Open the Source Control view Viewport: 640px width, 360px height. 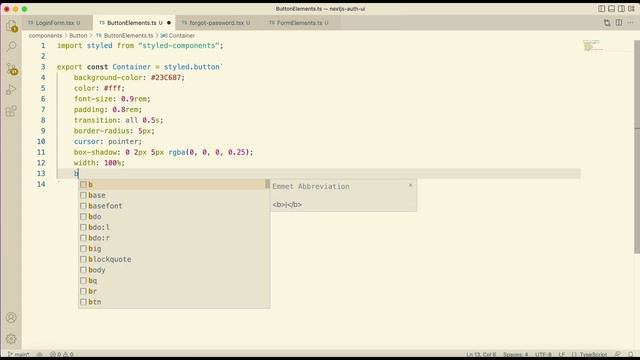click(x=11, y=69)
